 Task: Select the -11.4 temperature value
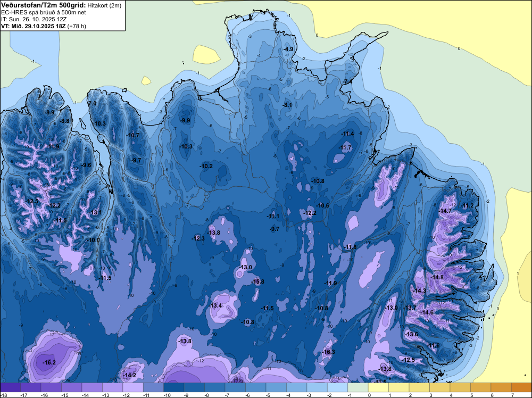(x=348, y=134)
